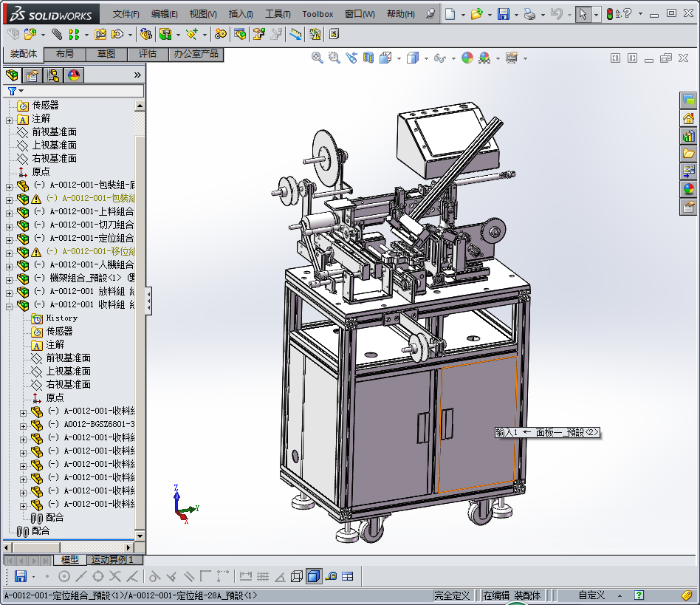This screenshot has height=605, width=700.
Task: Collapse the A-0012-001 收料組 assembly node
Action: tap(9, 305)
